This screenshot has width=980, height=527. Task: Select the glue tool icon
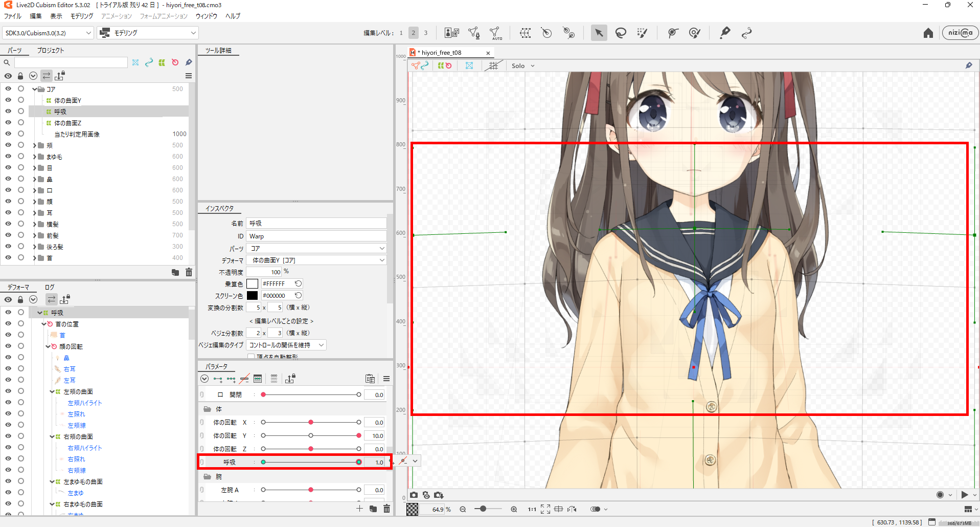(x=725, y=33)
